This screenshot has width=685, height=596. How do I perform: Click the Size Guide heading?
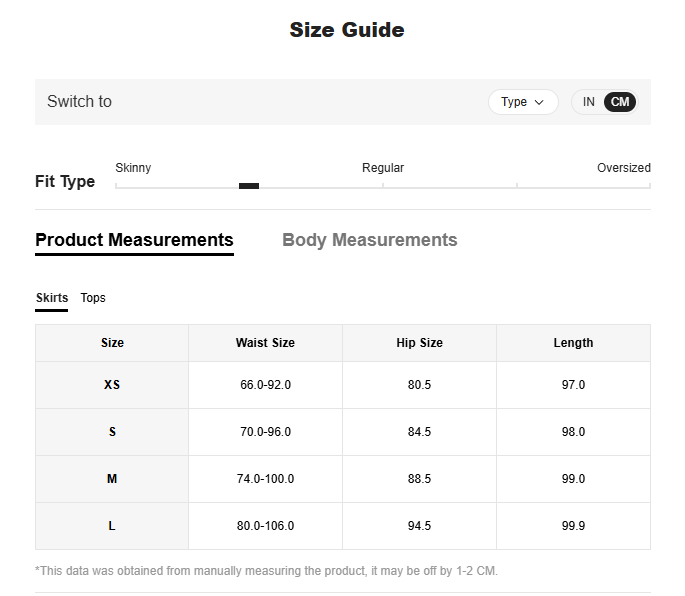point(347,30)
